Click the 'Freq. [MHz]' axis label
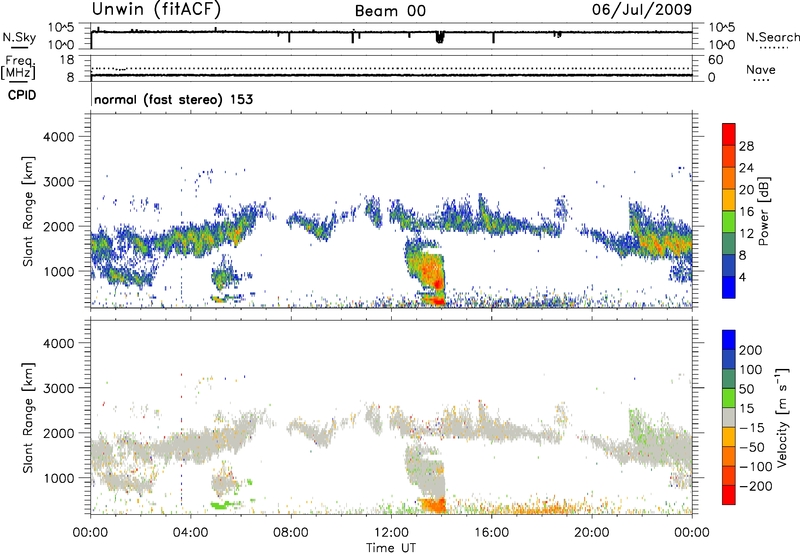The height and width of the screenshot is (554, 800). [19, 67]
